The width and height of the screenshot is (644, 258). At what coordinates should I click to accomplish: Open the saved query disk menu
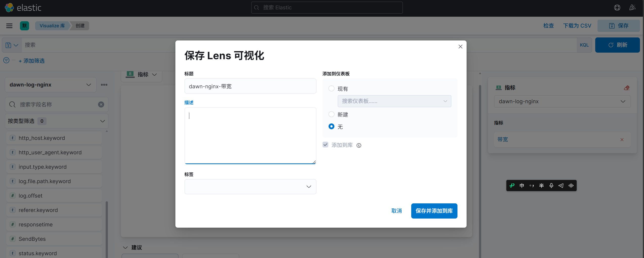pyautogui.click(x=12, y=45)
